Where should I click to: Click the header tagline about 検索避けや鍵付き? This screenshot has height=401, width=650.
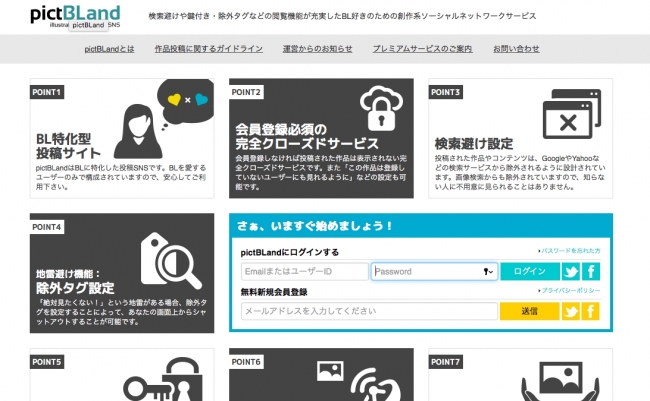[x=342, y=16]
